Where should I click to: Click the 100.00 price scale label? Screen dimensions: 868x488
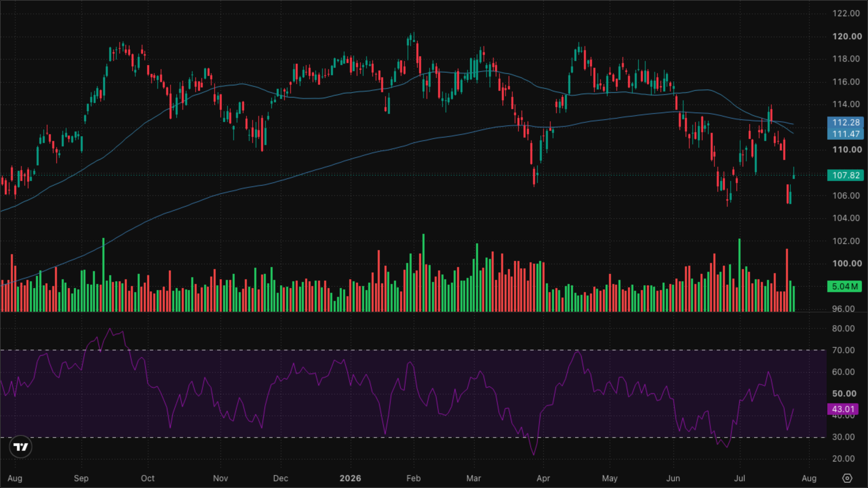point(847,263)
